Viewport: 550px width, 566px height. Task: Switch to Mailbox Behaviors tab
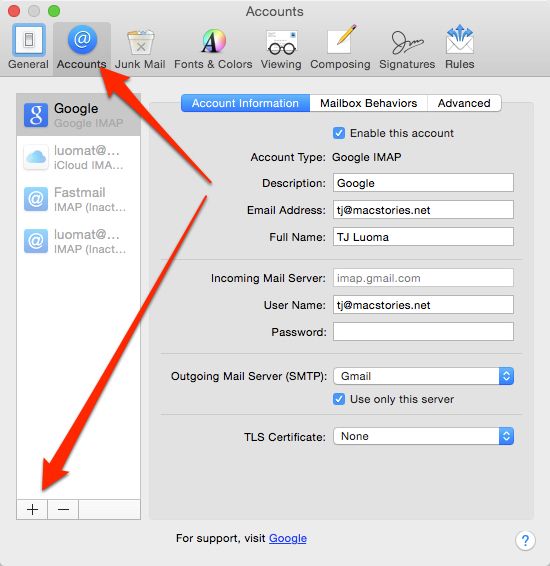coord(368,103)
